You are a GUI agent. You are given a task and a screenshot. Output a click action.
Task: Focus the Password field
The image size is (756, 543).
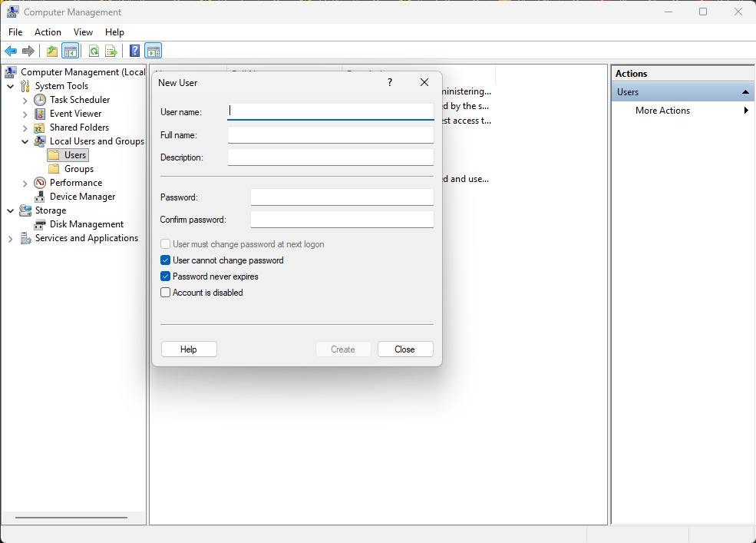[x=342, y=197]
